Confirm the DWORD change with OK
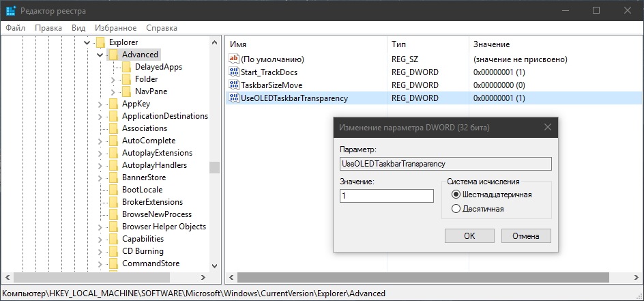 (469, 235)
